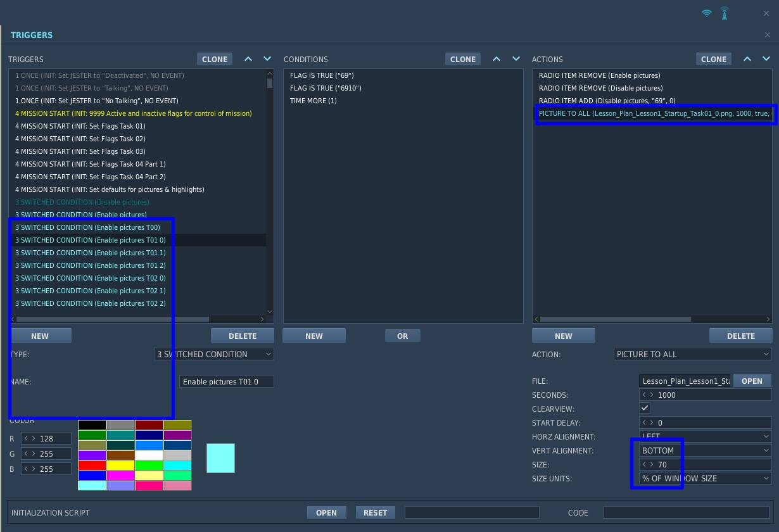
Task: Open the trigger TYPE dropdown
Action: [x=214, y=354]
